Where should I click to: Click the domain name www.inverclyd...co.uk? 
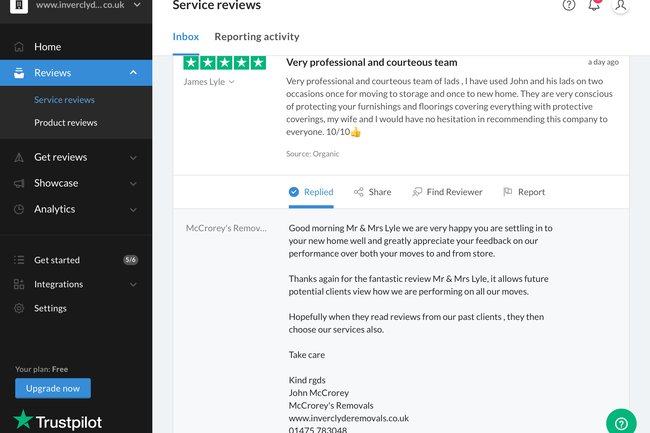pos(80,5)
